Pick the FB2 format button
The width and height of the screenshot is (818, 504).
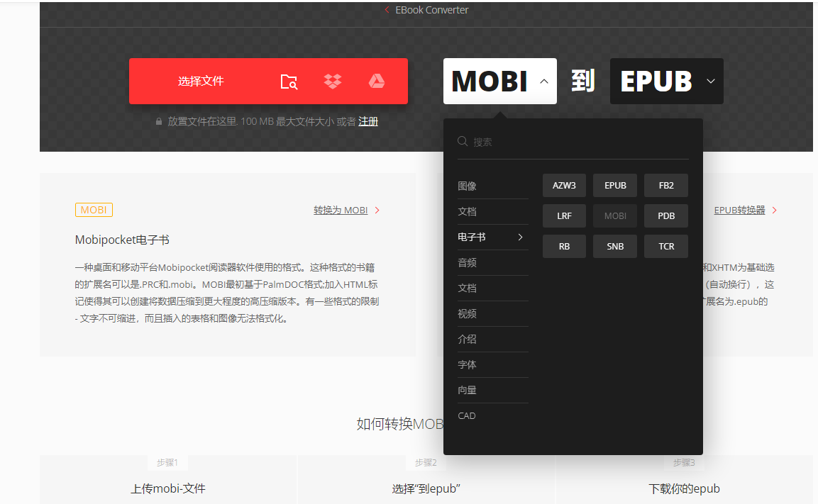(x=666, y=186)
